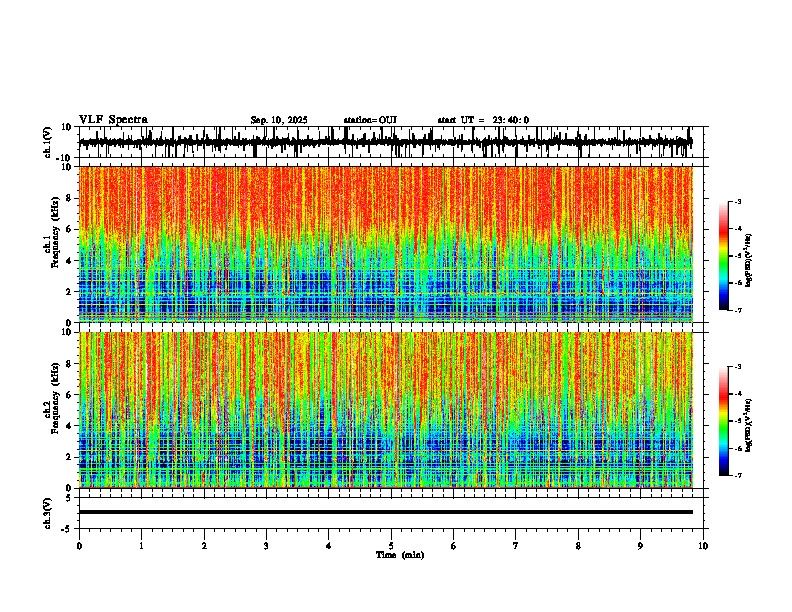Click the time axis tick label '3'
The image size is (792, 612).
click(266, 546)
